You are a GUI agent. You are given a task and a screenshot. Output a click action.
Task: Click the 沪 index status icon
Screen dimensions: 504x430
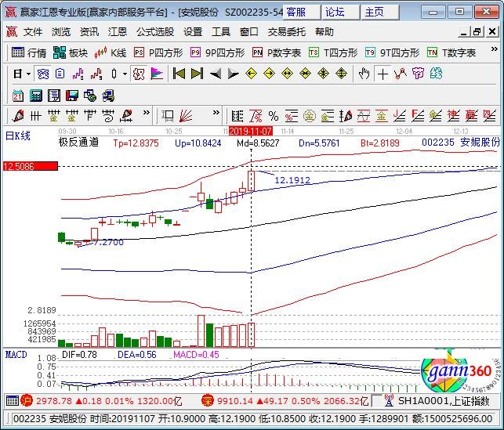click(x=27, y=401)
